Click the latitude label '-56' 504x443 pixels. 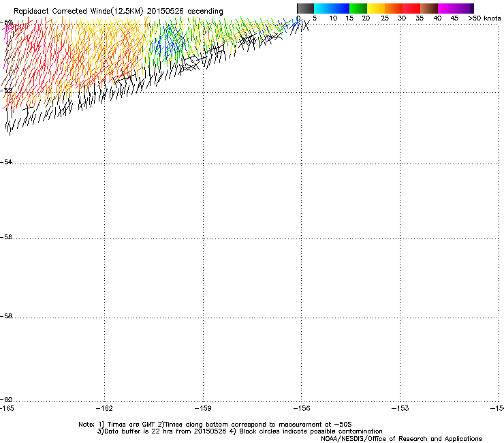(6, 236)
